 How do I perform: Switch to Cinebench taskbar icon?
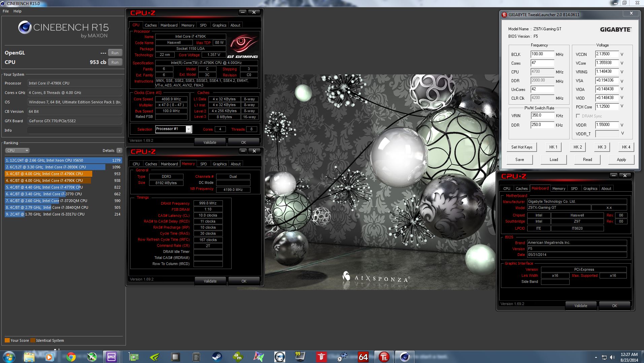click(405, 357)
